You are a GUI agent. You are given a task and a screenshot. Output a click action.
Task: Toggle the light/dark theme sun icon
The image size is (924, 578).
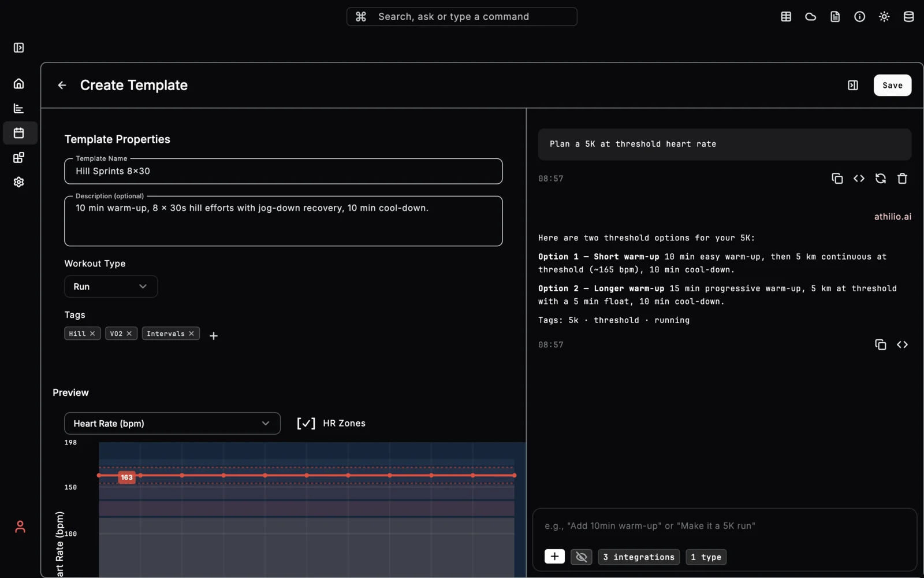[884, 17]
